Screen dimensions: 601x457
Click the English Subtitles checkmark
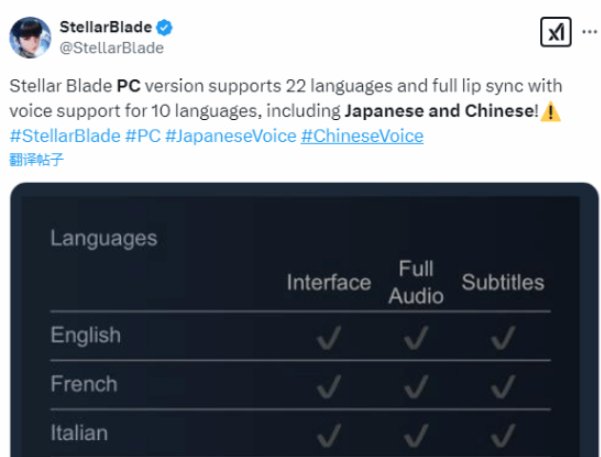(502, 339)
